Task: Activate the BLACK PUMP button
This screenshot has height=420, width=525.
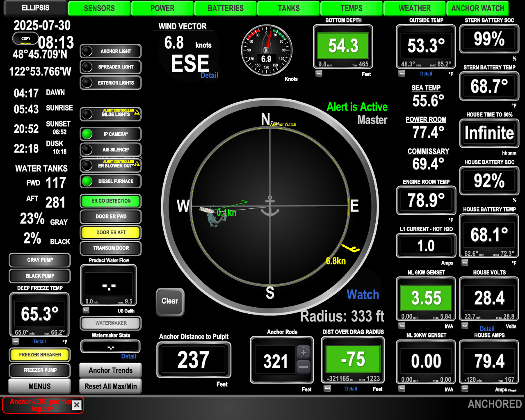Action: pos(40,276)
